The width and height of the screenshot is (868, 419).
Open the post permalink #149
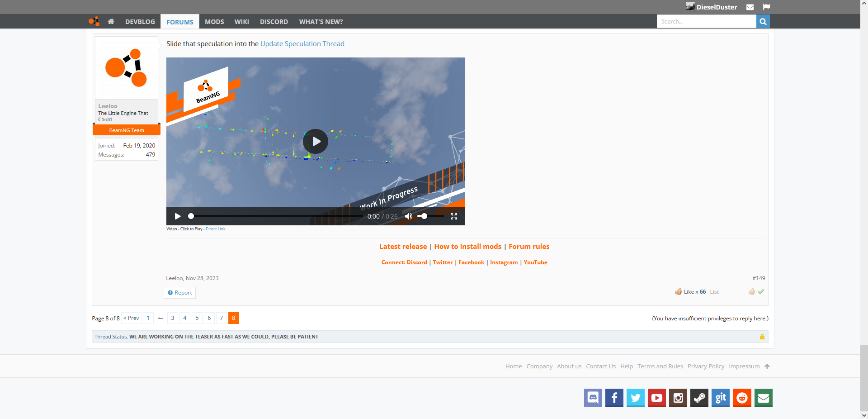(759, 278)
